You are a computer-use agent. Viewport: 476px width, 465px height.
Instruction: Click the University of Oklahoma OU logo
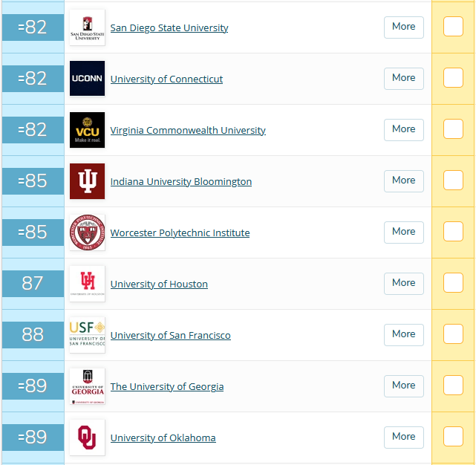tap(87, 438)
